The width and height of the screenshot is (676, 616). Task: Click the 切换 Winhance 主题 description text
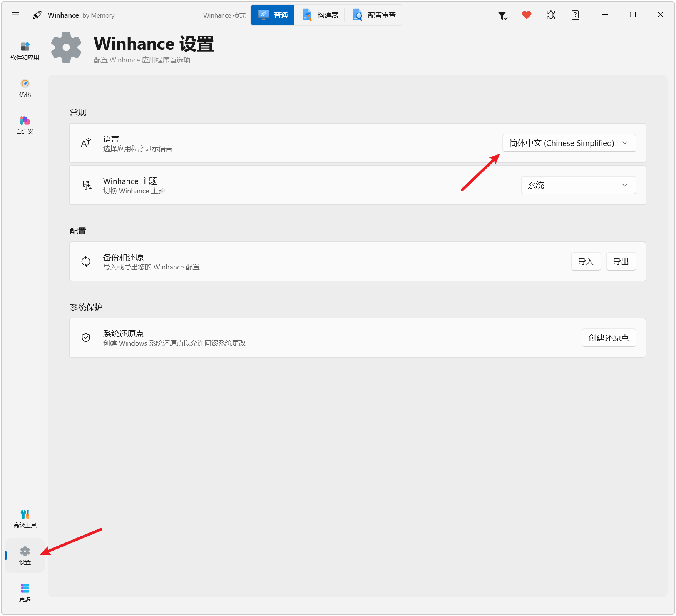tap(134, 191)
